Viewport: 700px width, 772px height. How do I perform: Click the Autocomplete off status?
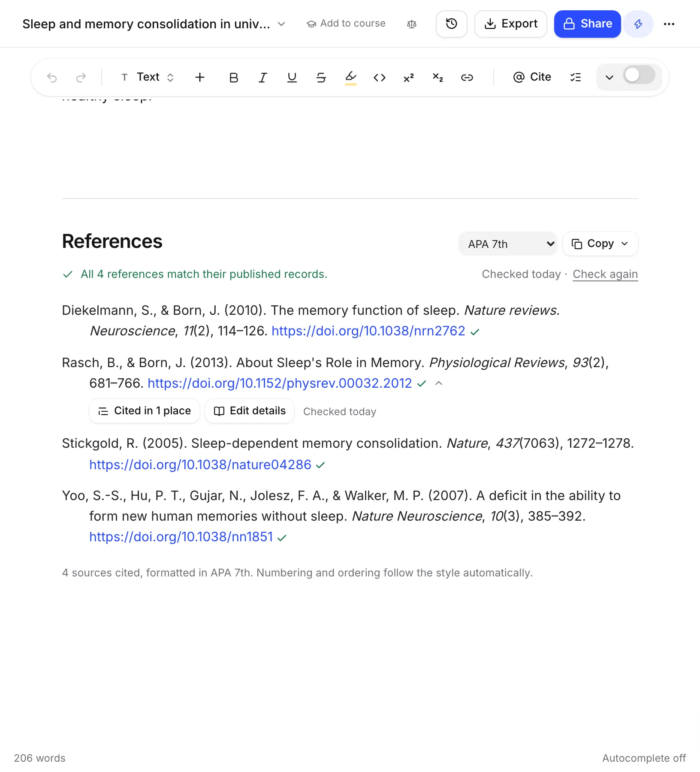click(x=644, y=758)
